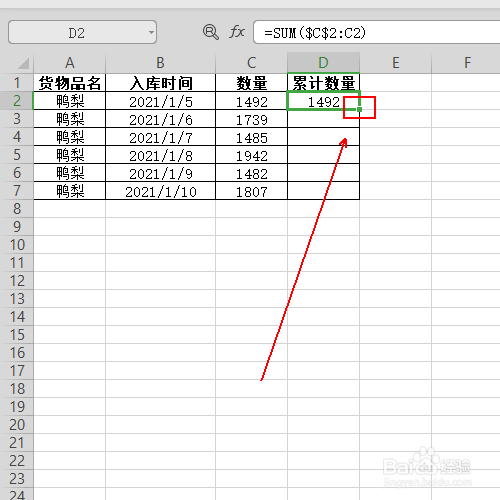Select column B header
The width and height of the screenshot is (500, 500).
point(161,63)
